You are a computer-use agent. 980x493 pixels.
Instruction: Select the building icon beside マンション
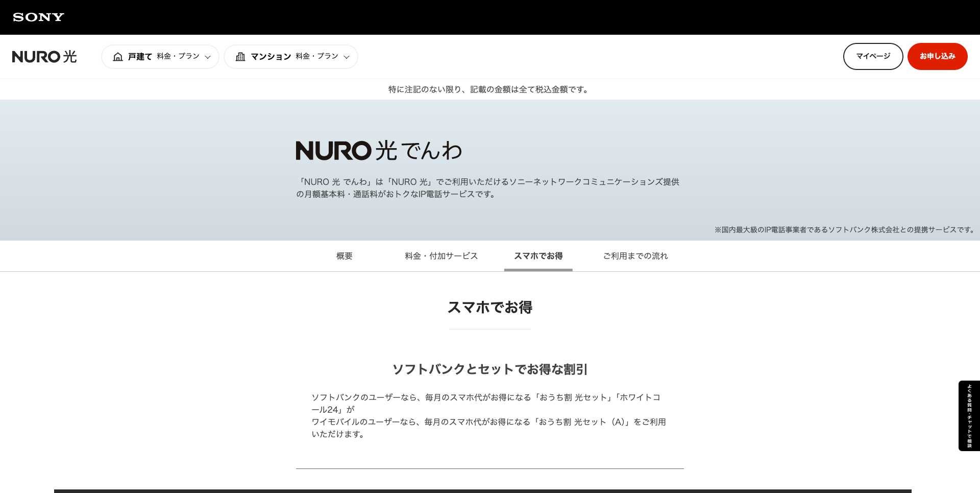(x=240, y=57)
